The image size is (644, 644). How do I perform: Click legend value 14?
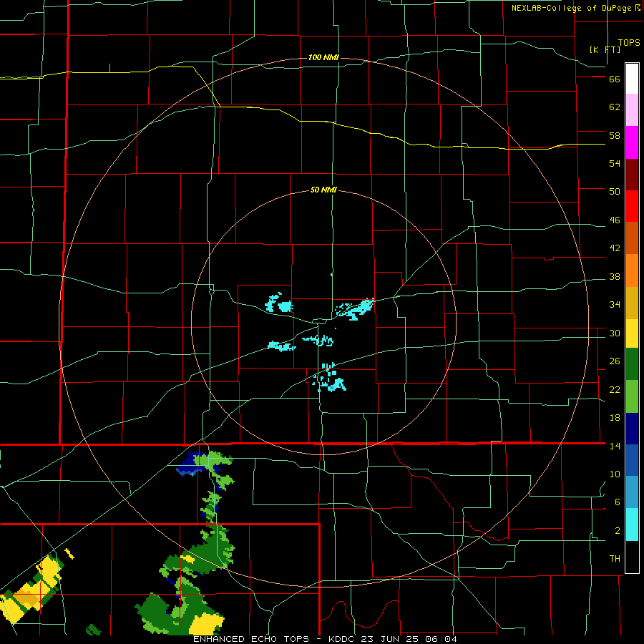point(615,446)
